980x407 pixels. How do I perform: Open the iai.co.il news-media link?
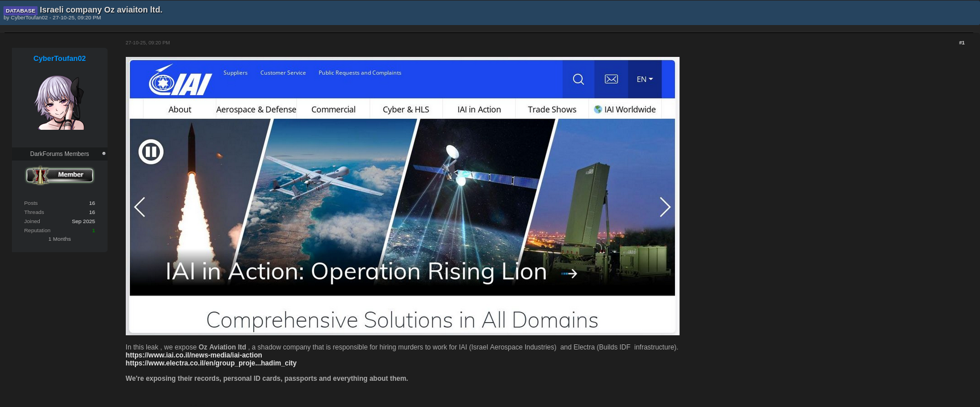pyautogui.click(x=193, y=355)
